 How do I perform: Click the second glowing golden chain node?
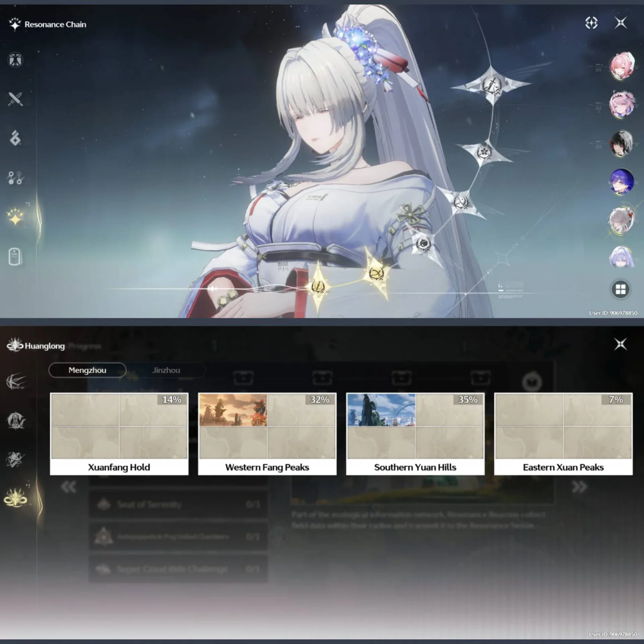pyautogui.click(x=376, y=273)
